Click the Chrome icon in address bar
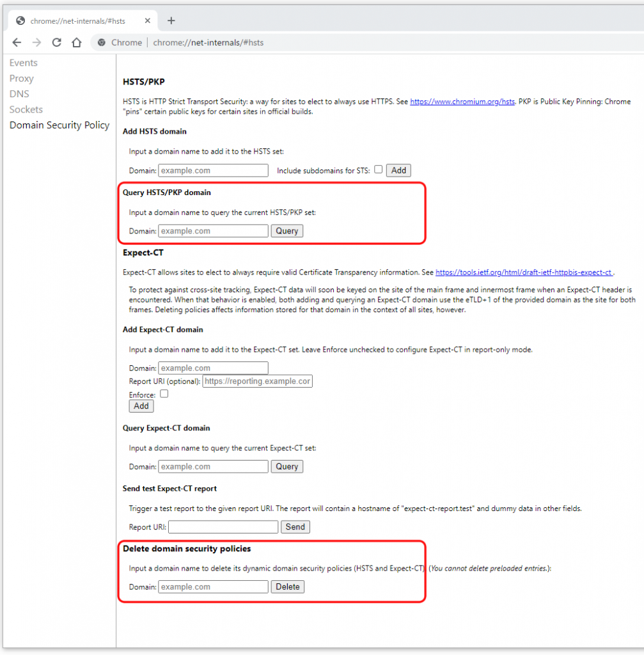The width and height of the screenshot is (644, 655). 101,43
